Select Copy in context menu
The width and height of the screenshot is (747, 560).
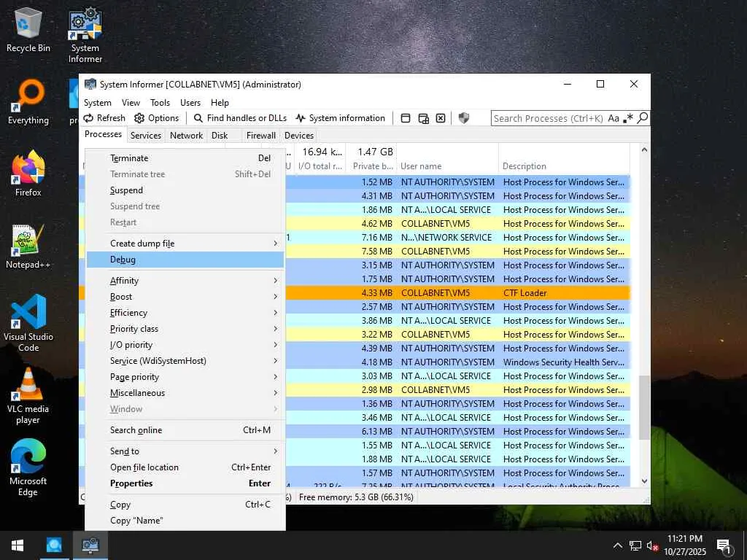185,505
